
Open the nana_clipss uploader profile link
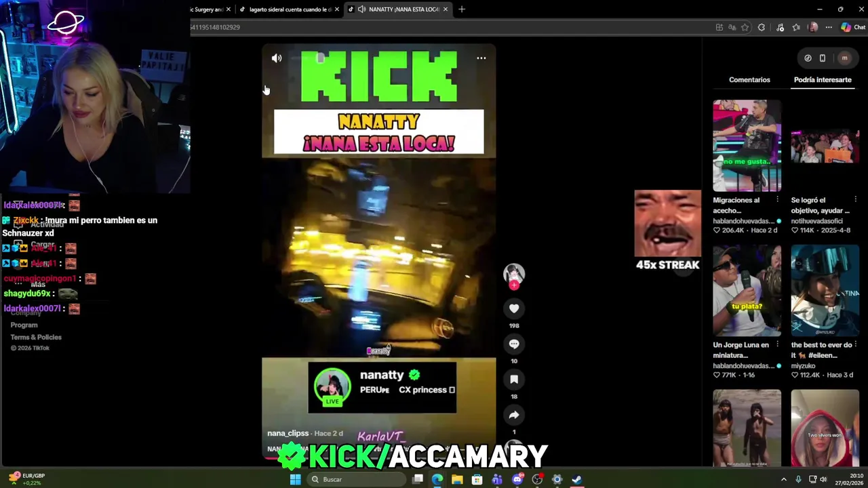(x=288, y=433)
